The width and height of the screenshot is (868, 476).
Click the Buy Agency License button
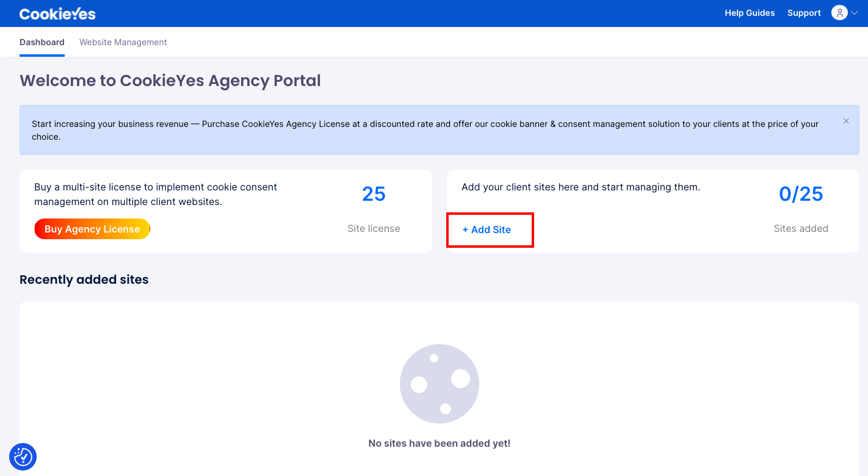(92, 229)
